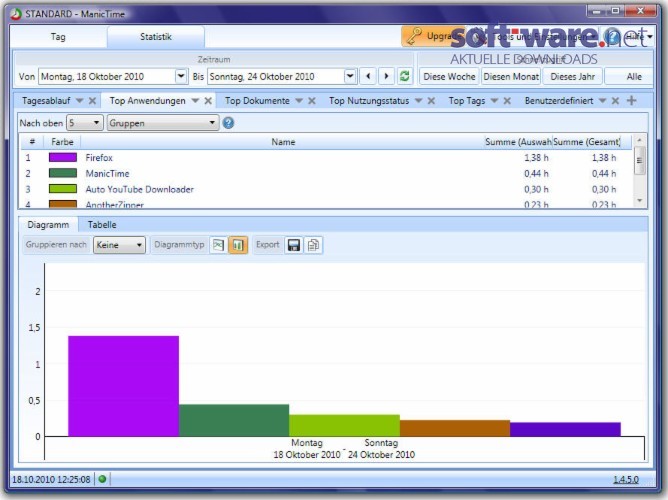Open help icon beside Gruppen dropdown
Viewport: 668px width, 500px height.
(228, 123)
